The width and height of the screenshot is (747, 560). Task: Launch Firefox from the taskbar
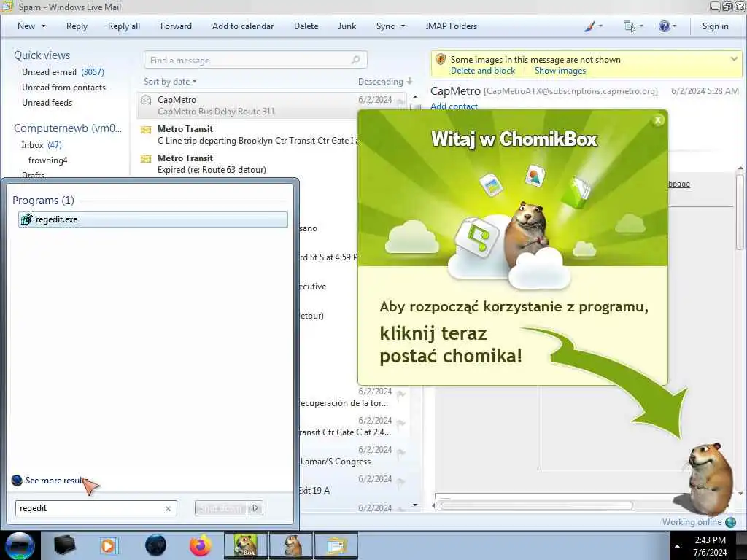point(201,545)
